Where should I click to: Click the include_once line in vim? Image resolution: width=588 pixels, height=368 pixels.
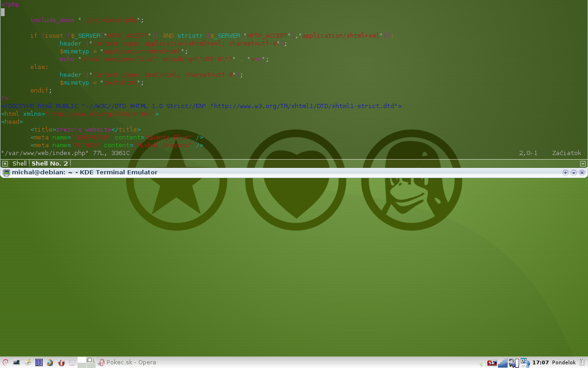click(x=87, y=20)
